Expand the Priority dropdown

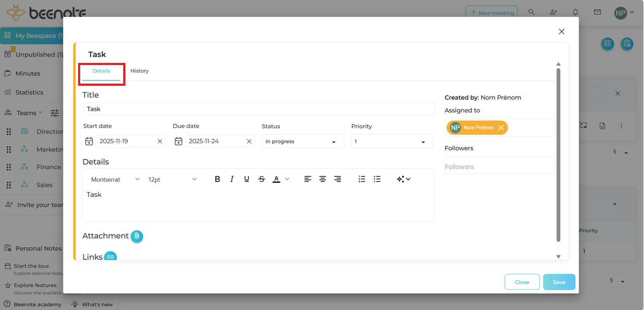(392, 141)
